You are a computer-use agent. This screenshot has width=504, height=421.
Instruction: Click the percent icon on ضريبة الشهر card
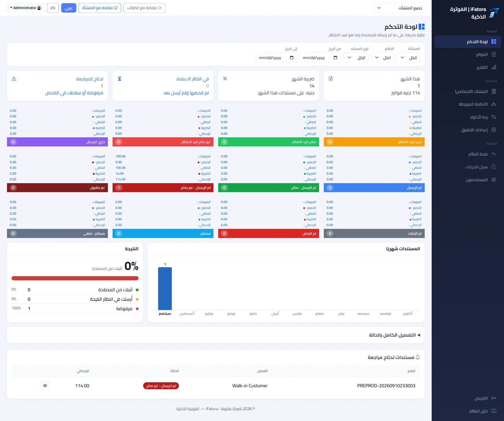(225, 79)
